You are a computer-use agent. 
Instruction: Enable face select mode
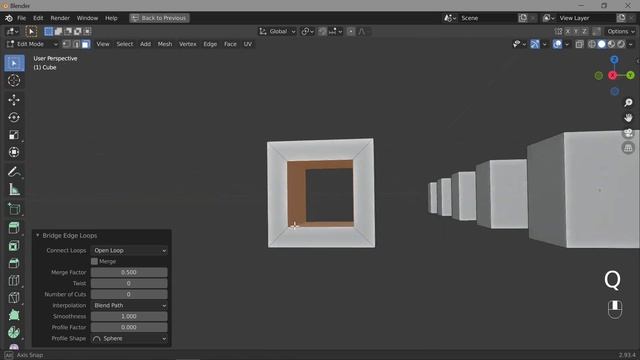[85, 44]
